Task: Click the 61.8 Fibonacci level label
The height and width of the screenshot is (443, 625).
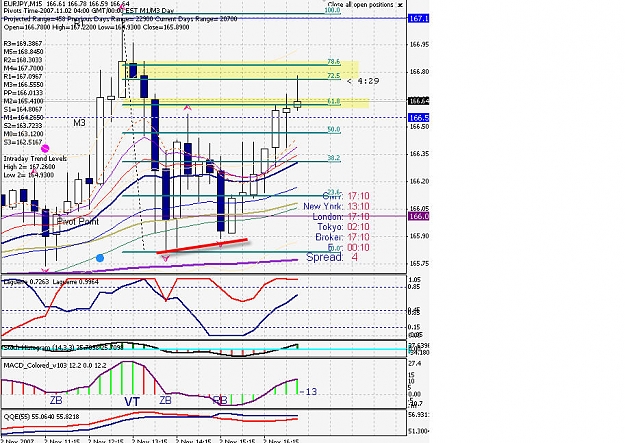Action: pos(334,102)
